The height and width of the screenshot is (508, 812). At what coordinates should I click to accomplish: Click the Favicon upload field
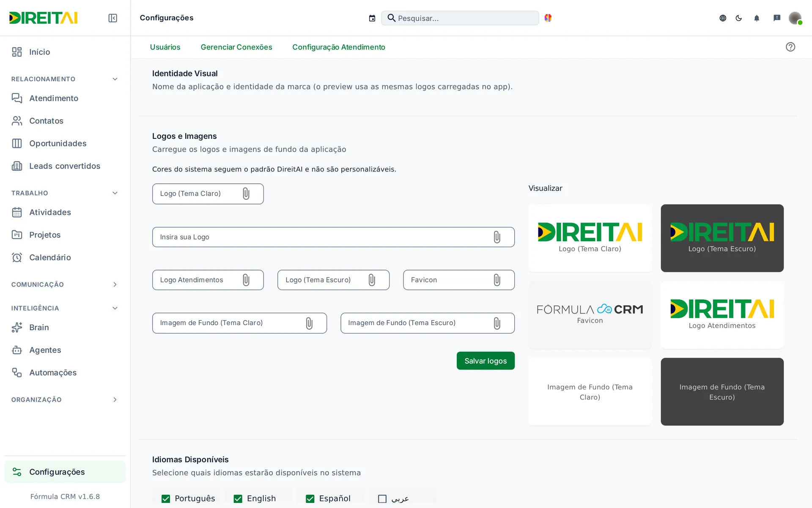459,280
